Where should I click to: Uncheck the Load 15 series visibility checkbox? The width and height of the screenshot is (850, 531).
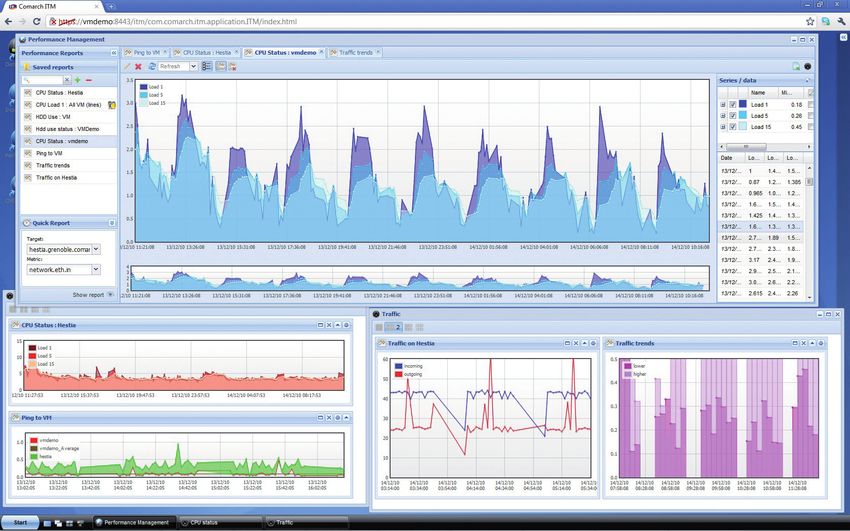point(733,127)
